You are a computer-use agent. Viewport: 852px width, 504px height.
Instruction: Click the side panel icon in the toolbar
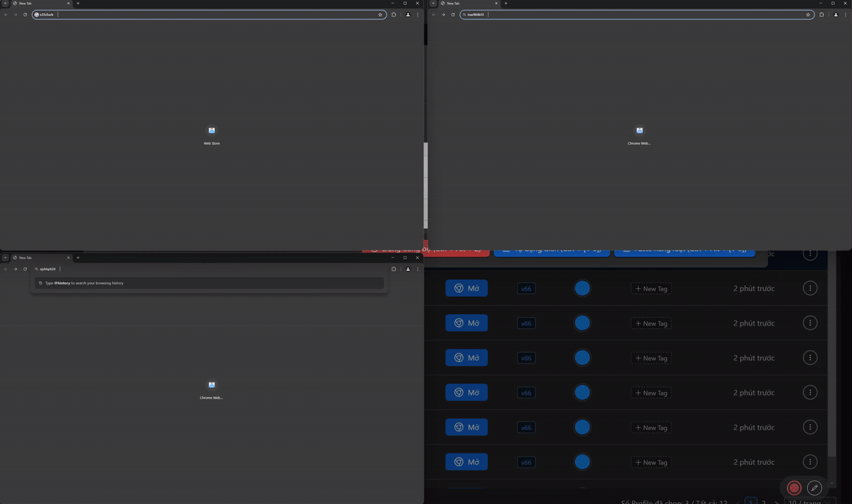point(394,14)
